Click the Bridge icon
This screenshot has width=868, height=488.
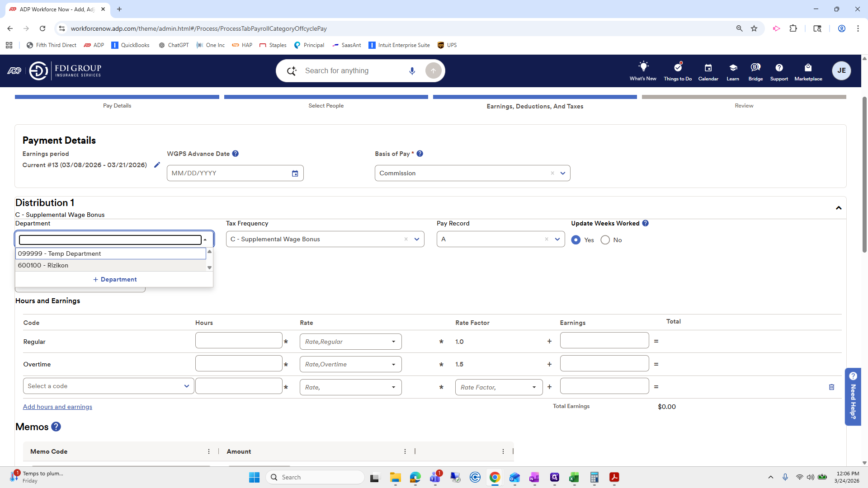click(x=755, y=68)
